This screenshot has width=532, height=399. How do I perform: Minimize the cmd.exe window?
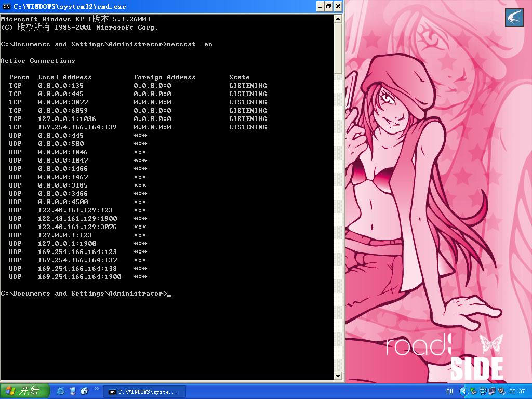coord(320,6)
